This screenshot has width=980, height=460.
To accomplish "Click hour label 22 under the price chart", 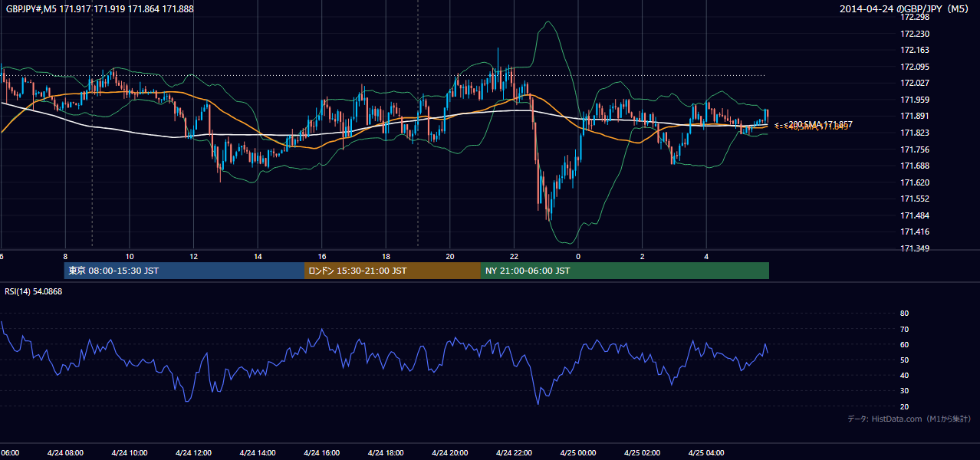I will click(515, 257).
